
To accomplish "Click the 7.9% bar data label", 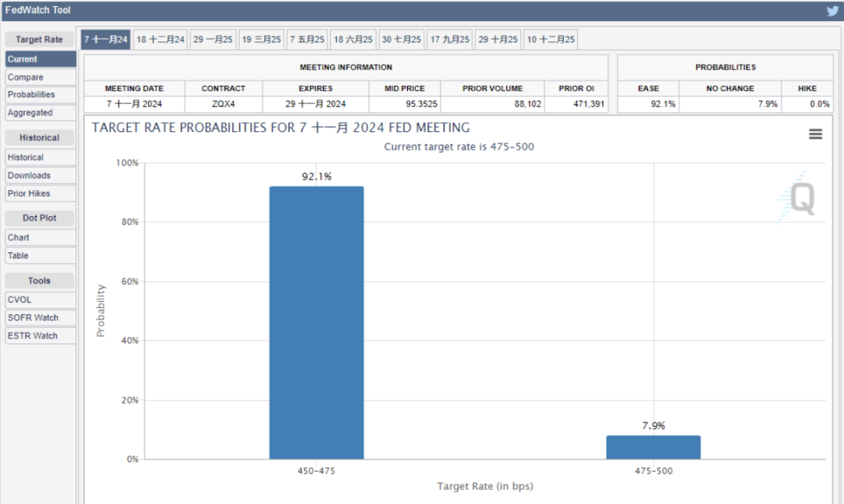I will 654,426.
